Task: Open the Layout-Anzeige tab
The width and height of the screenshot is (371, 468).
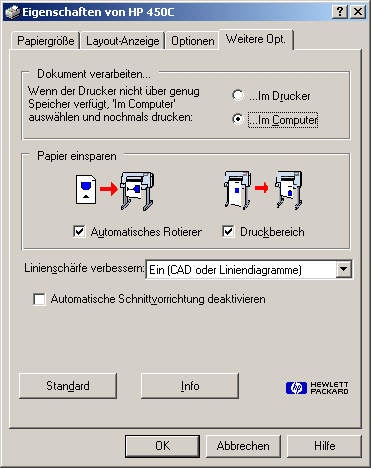Action: 122,41
